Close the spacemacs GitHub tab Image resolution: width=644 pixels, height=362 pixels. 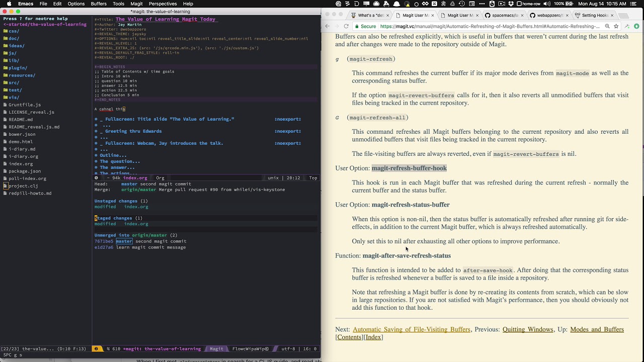[522, 15]
